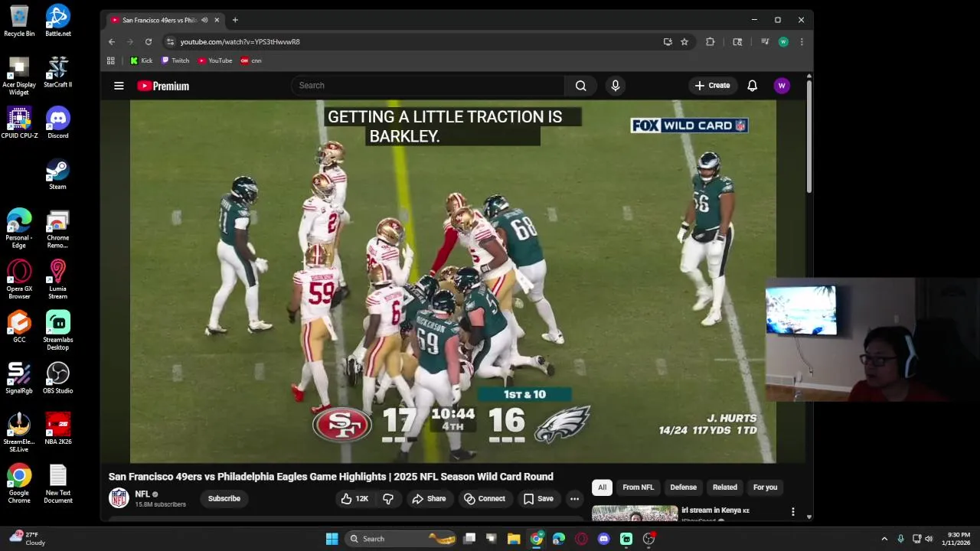Select the NBA 2K26 desktop icon
The image size is (980, 551).
(57, 429)
